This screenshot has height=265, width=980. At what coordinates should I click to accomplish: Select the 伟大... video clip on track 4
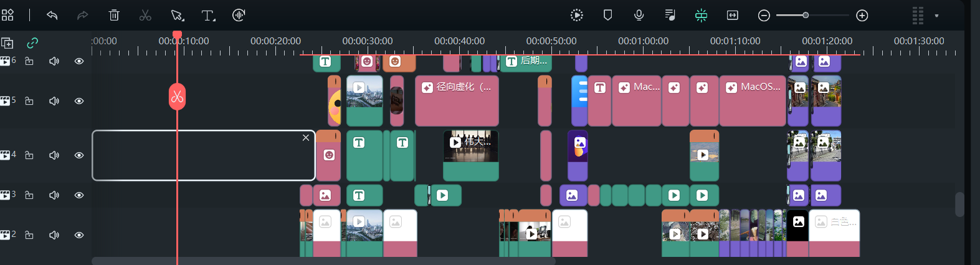coord(471,155)
